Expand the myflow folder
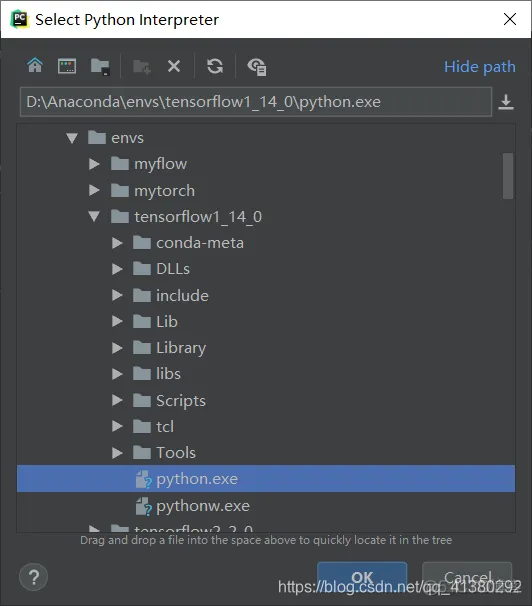Image resolution: width=532 pixels, height=606 pixels. click(x=94, y=164)
